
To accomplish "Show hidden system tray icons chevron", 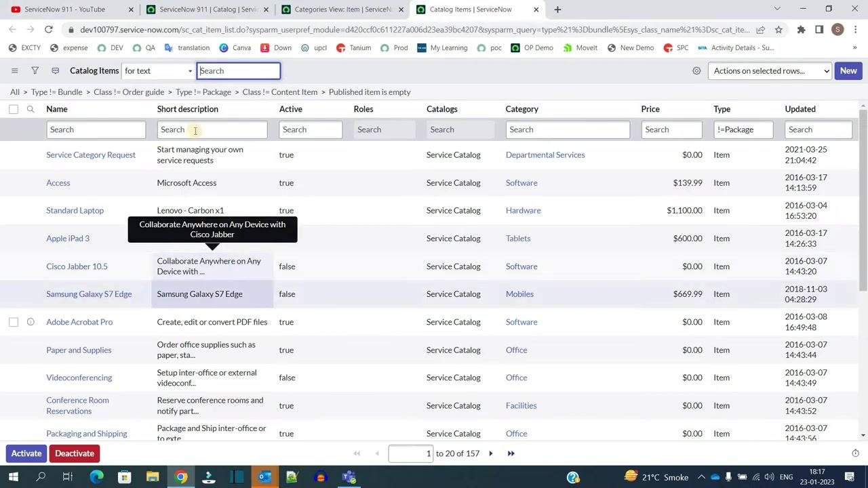I will 701,477.
